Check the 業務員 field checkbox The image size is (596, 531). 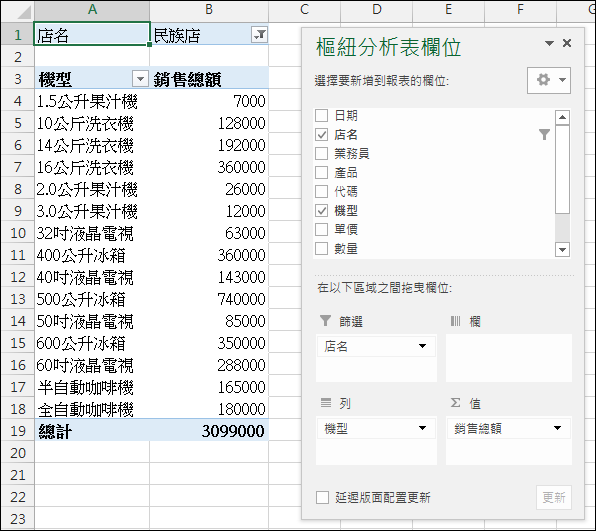[x=322, y=153]
